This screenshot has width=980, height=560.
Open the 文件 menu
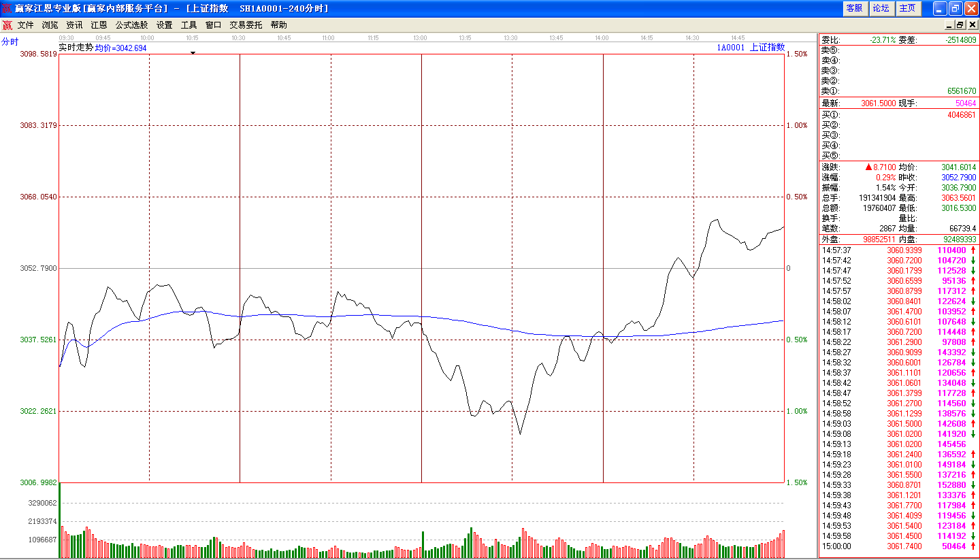[25, 25]
